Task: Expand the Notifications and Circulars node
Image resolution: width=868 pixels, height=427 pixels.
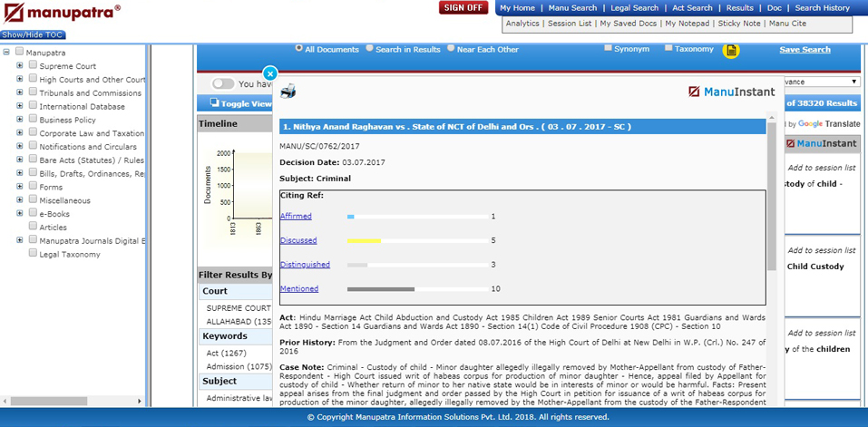Action: point(19,145)
